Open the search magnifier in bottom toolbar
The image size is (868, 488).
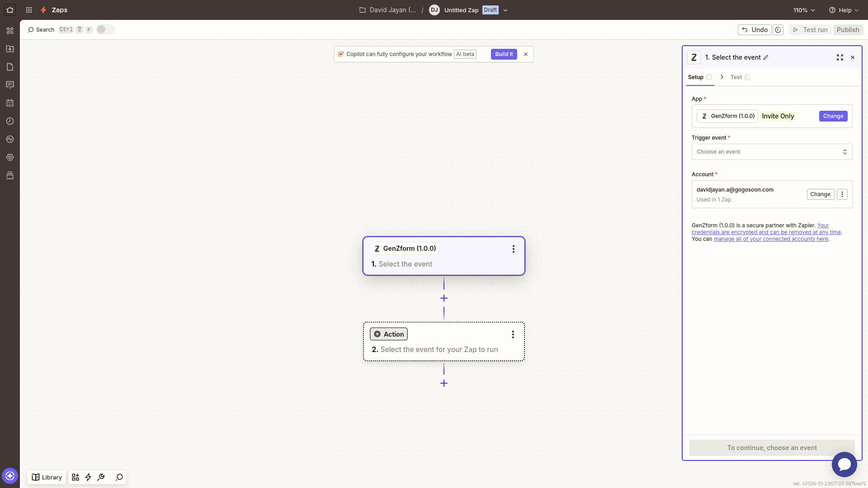118,477
